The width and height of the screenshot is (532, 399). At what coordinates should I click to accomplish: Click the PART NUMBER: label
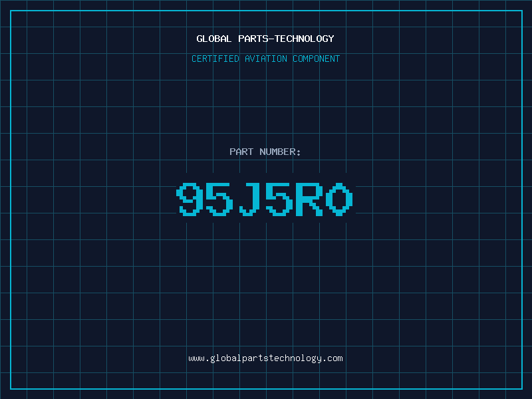(265, 152)
